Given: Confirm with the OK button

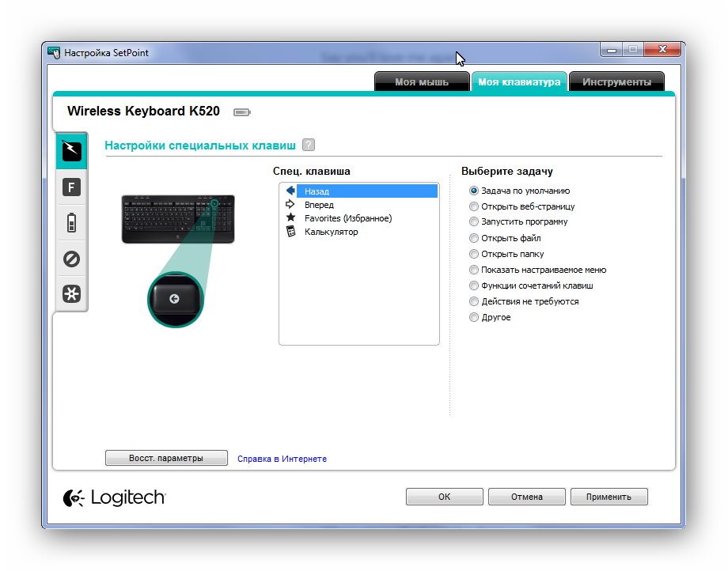Looking at the screenshot, I should (x=445, y=497).
